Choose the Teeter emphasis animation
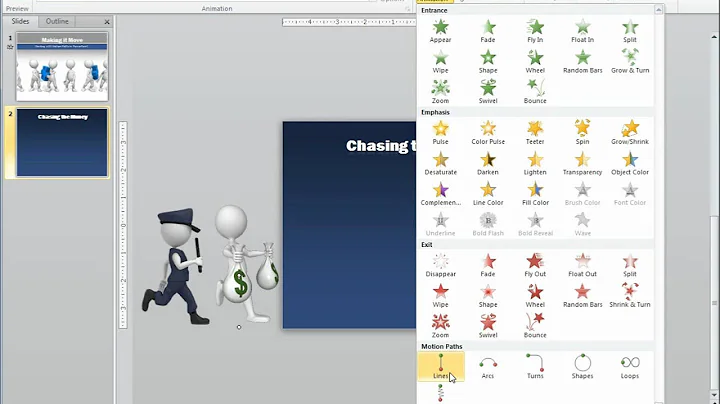The image size is (720, 404). tap(535, 133)
